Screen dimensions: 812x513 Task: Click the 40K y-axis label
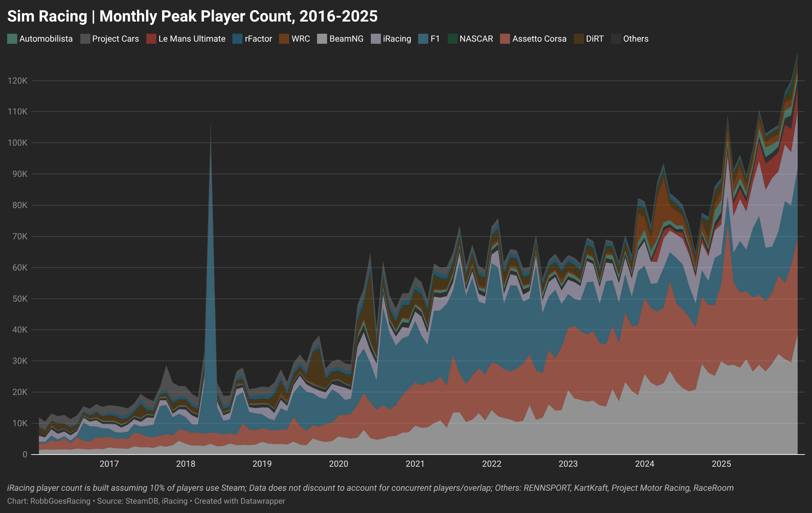click(20, 330)
